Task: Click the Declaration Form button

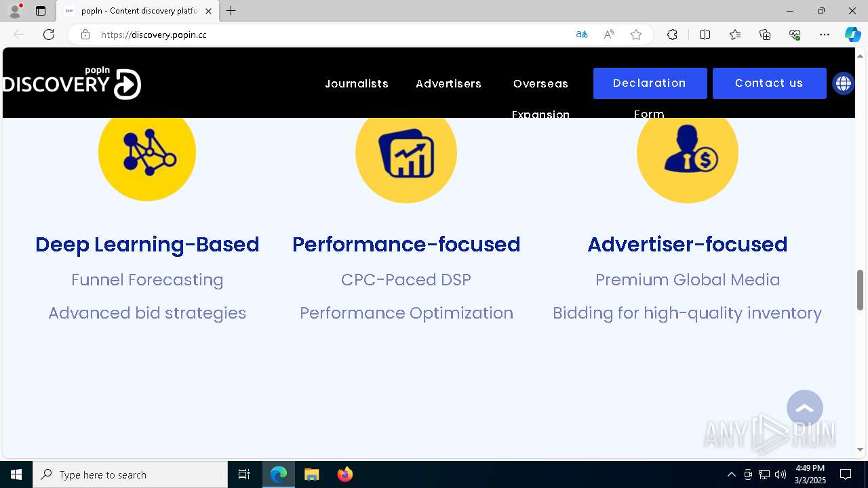Action: click(x=650, y=83)
